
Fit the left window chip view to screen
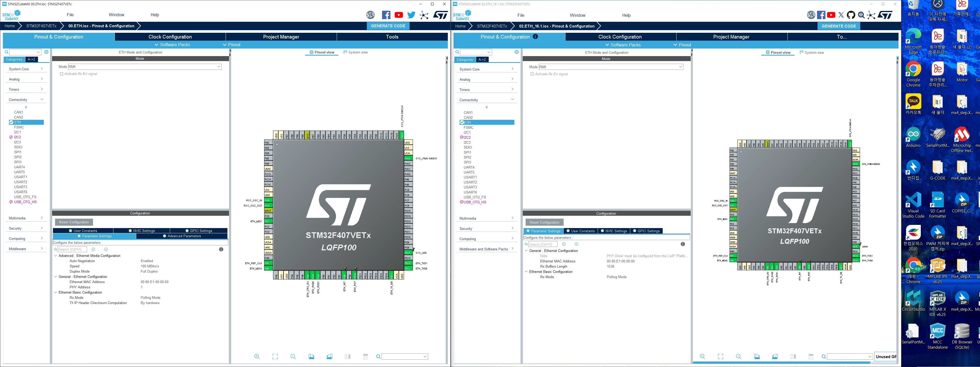pos(275,356)
